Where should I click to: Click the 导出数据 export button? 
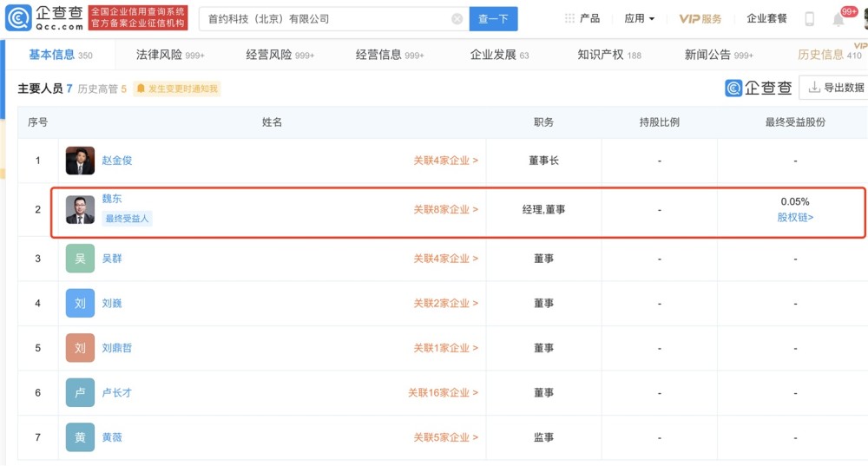point(835,88)
